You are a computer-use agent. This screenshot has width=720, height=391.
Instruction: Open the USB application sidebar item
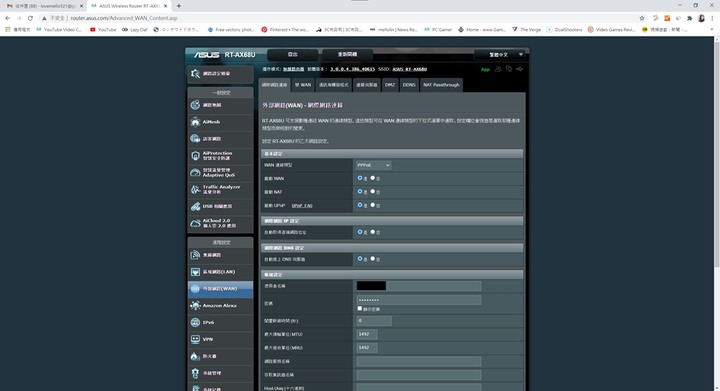220,207
